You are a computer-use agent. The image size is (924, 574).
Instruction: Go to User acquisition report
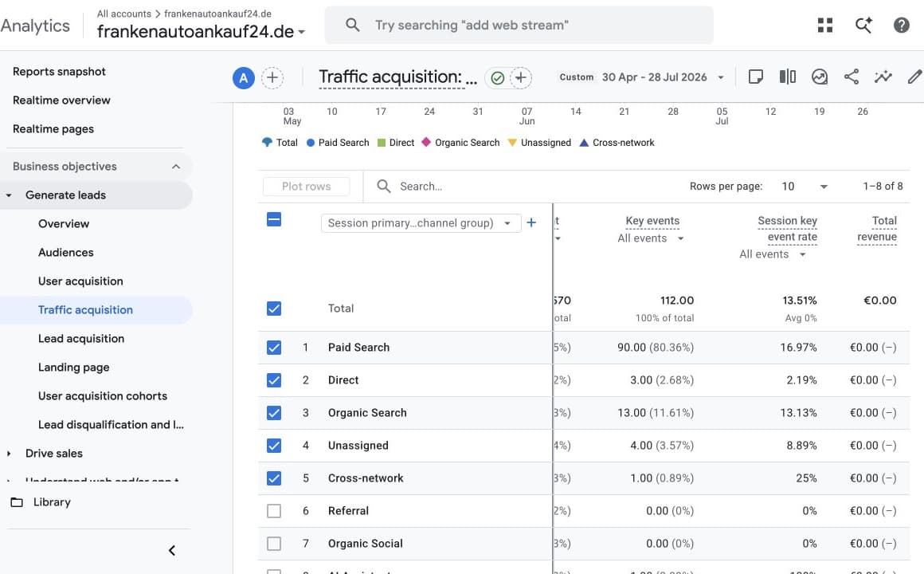click(x=80, y=281)
